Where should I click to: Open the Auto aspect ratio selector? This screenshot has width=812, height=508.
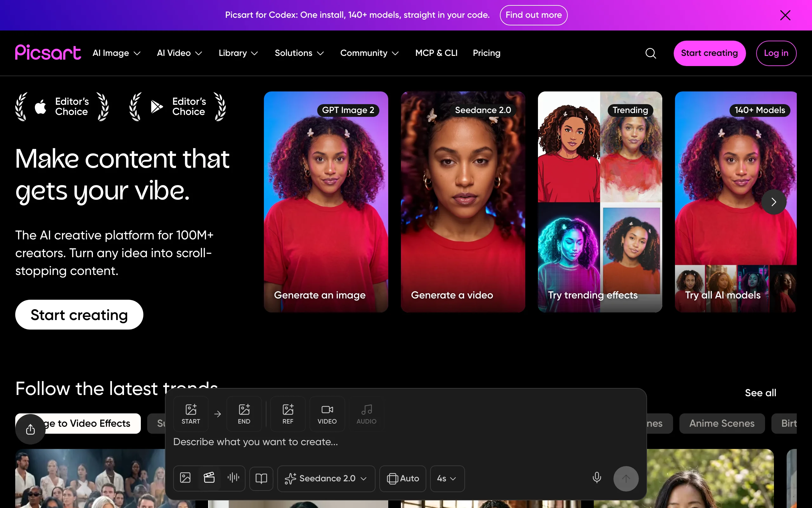pos(403,478)
